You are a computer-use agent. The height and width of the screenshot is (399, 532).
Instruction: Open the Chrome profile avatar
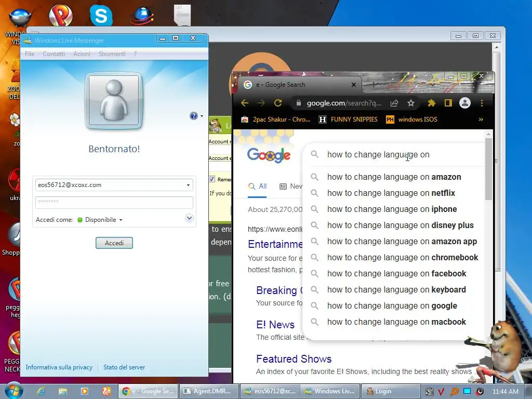pyautogui.click(x=465, y=103)
